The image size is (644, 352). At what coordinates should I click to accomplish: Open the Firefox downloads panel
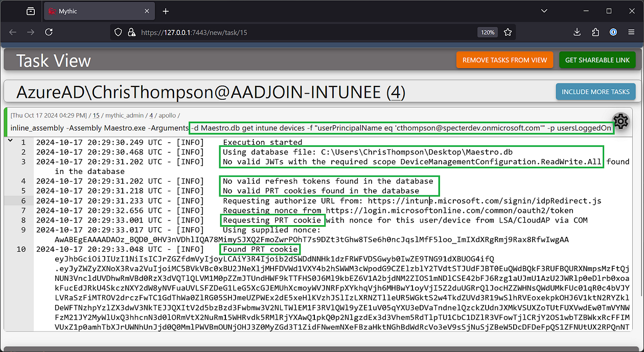[577, 32]
